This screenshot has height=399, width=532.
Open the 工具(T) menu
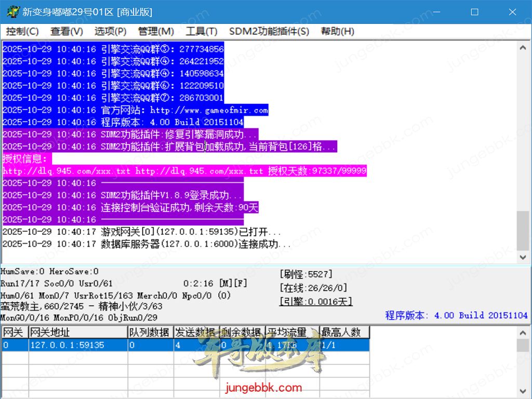201,31
